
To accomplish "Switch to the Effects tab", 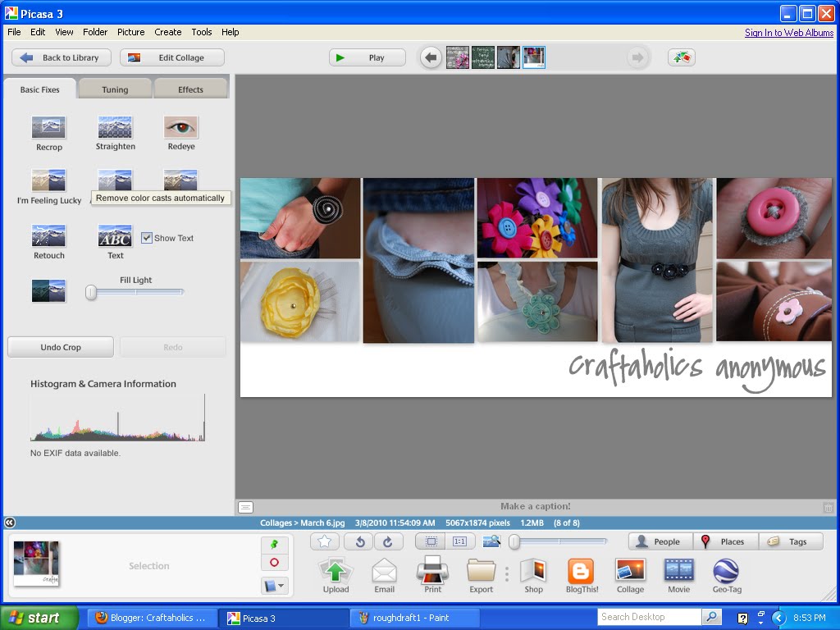I will coord(190,89).
